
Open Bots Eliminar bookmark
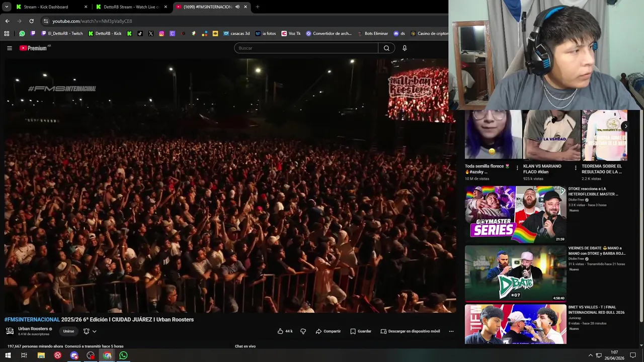(373, 34)
